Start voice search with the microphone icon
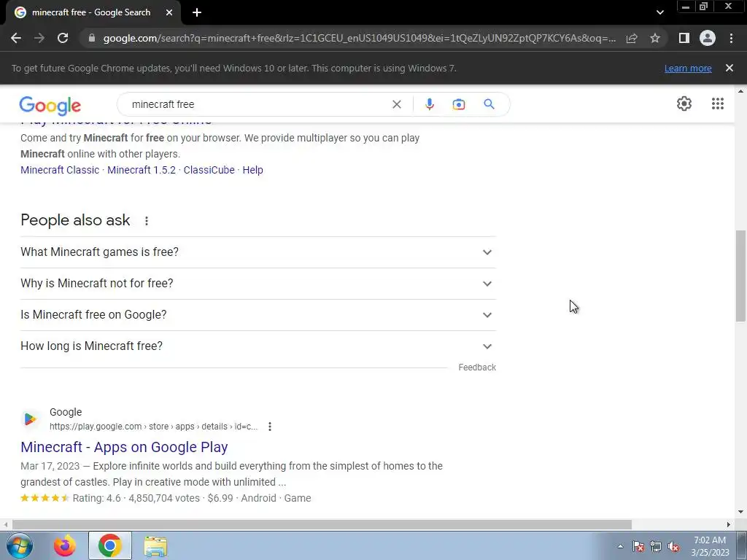 pos(429,104)
